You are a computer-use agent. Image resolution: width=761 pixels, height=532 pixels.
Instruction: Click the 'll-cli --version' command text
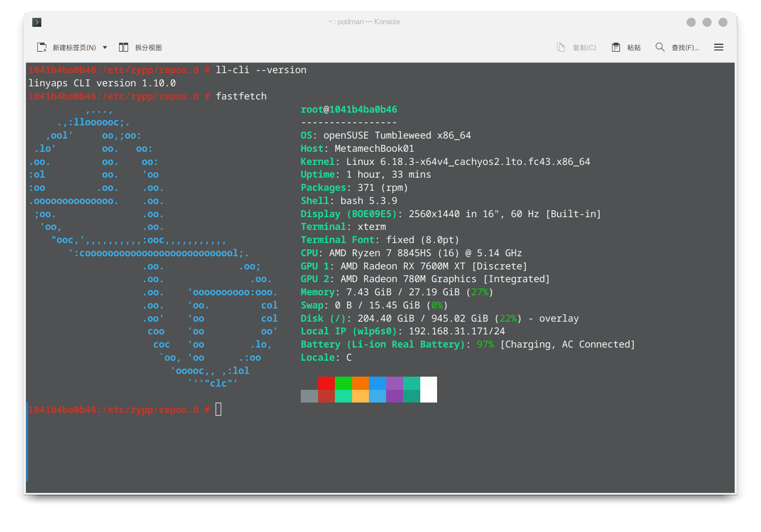(x=261, y=70)
